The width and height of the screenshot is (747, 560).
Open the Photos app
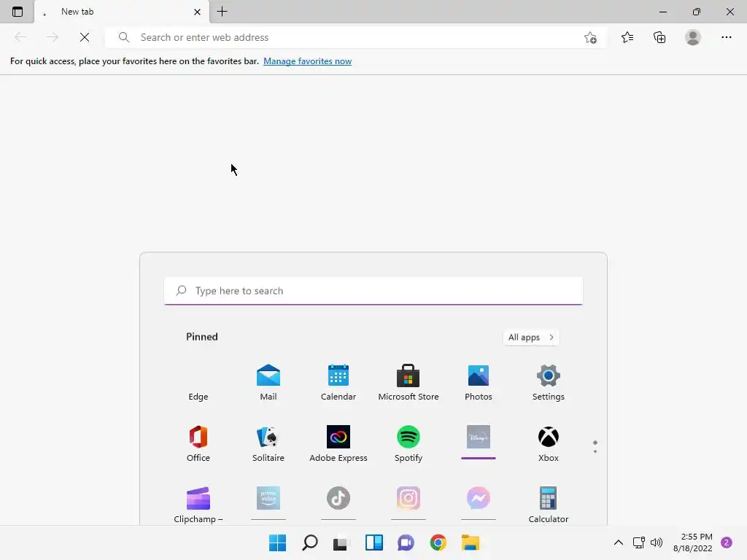tap(479, 383)
